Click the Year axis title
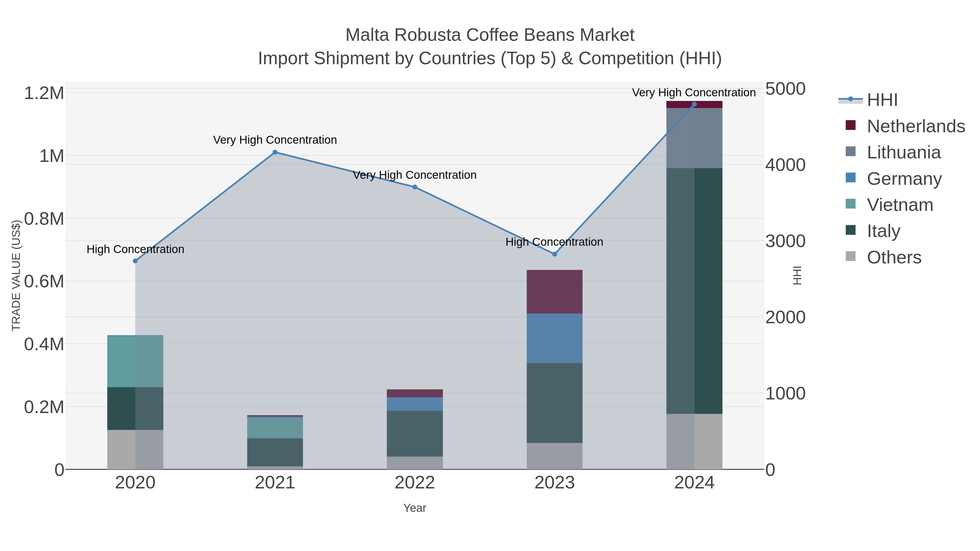The width and height of the screenshot is (980, 551). click(415, 508)
